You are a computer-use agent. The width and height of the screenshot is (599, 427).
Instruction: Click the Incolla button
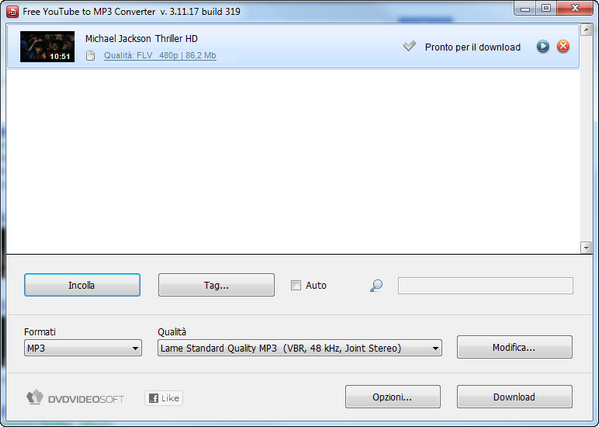(82, 285)
